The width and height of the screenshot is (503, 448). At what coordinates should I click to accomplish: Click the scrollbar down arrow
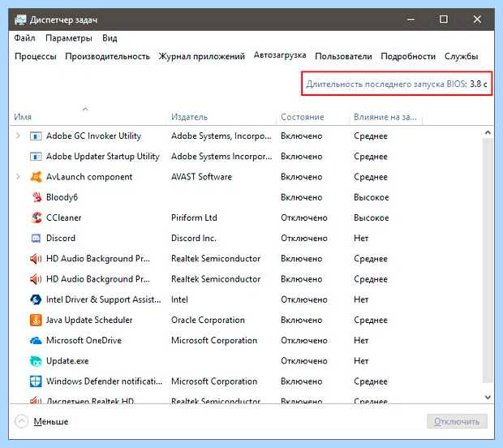[488, 398]
